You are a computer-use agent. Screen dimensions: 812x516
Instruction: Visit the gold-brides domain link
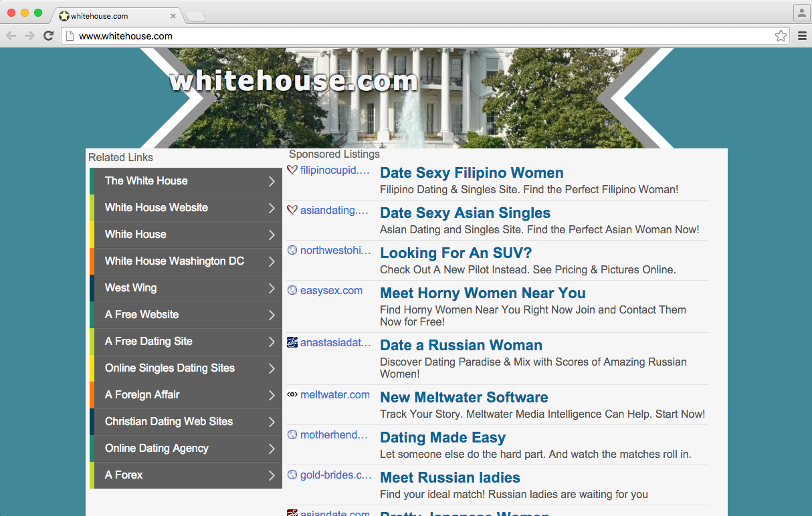pyautogui.click(x=336, y=475)
